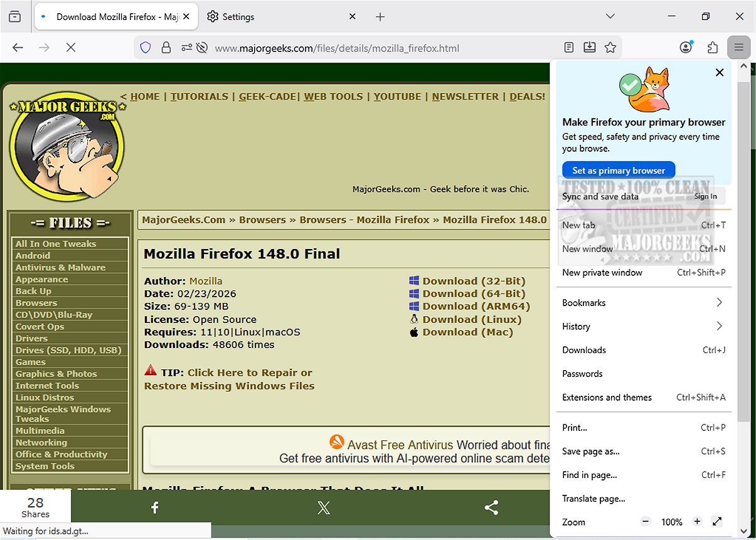Image resolution: width=756 pixels, height=540 pixels.
Task: Open System Tools category
Action: (45, 467)
